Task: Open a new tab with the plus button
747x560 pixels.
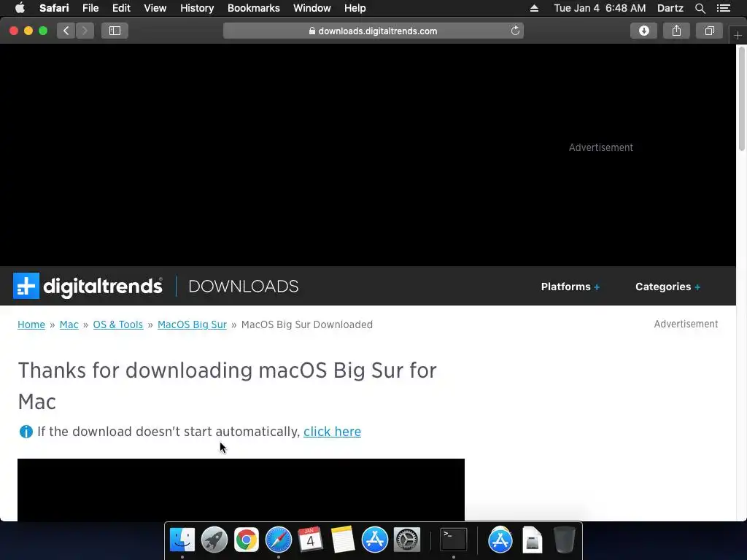Action: [738, 35]
